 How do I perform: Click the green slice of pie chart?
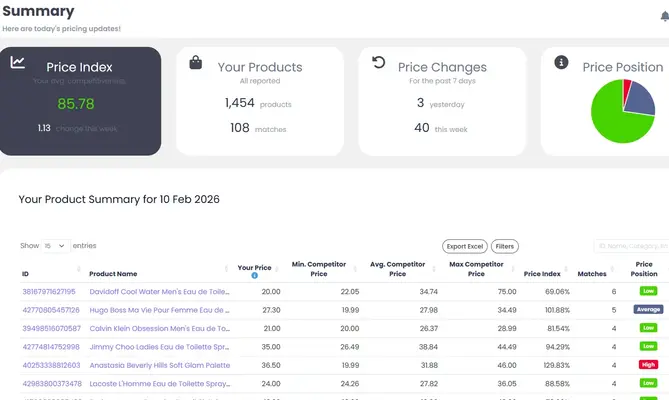click(x=610, y=117)
